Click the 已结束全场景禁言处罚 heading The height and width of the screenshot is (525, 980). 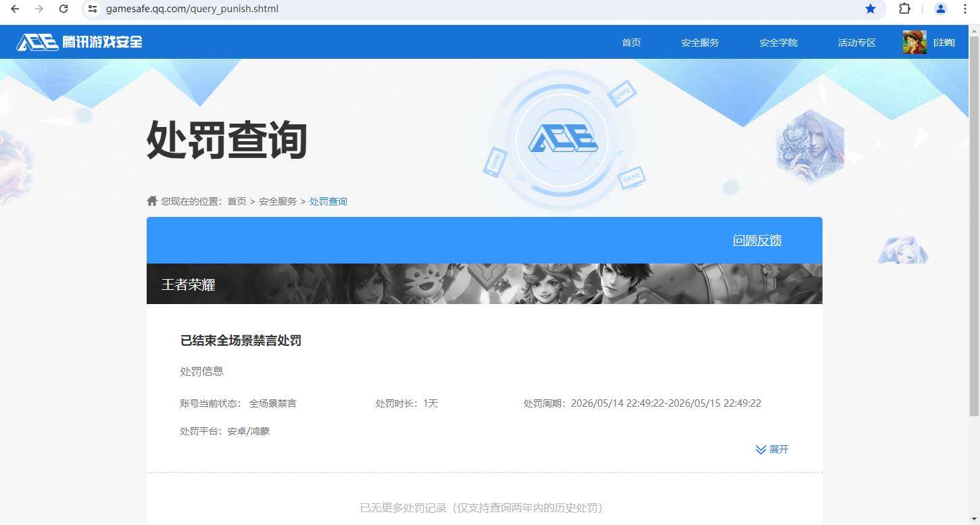point(241,341)
